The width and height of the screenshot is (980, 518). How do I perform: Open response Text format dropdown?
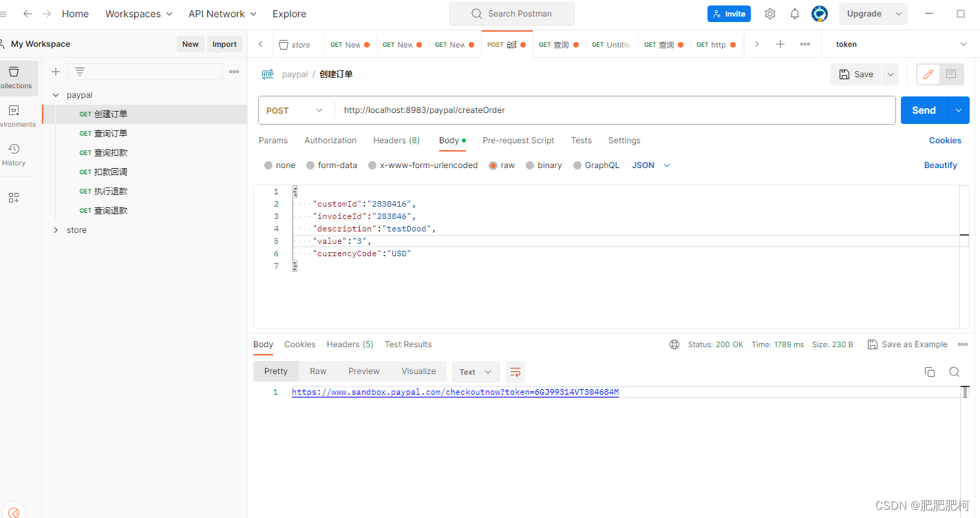pos(476,372)
